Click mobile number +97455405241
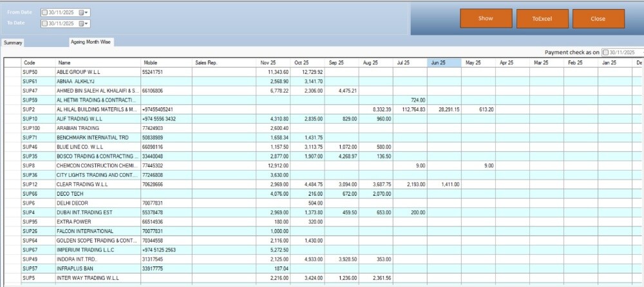This screenshot has height=287, width=644. pyautogui.click(x=166, y=109)
